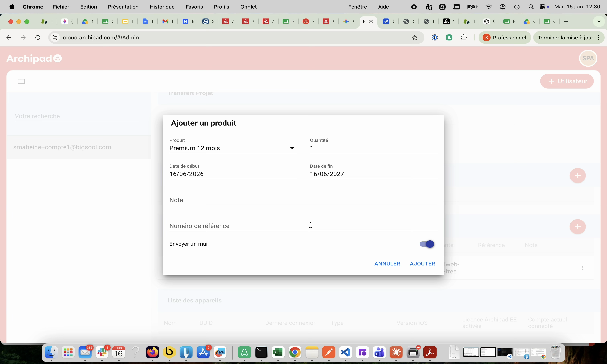Image resolution: width=607 pixels, height=364 pixels.
Task: Click the Votre recherche search field
Action: coord(77,116)
